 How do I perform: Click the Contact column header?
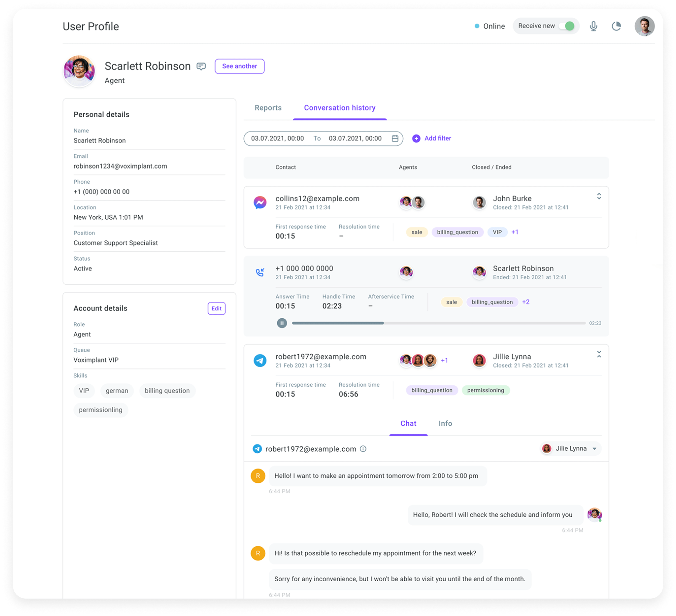(285, 167)
